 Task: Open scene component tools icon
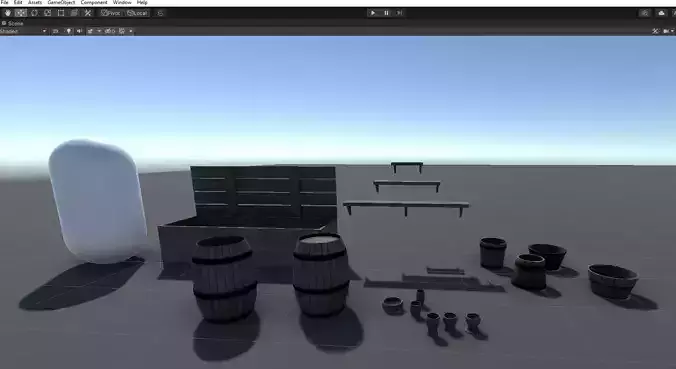tap(655, 31)
